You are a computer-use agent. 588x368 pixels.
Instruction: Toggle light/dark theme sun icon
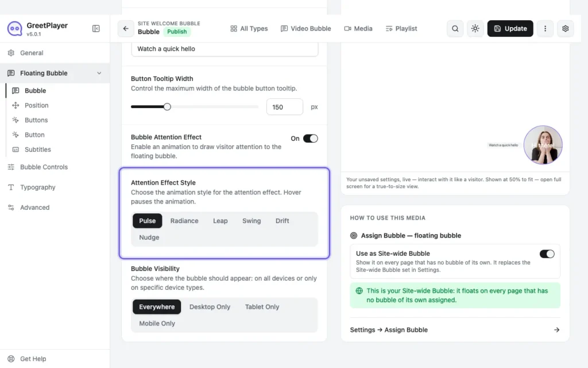475,29
